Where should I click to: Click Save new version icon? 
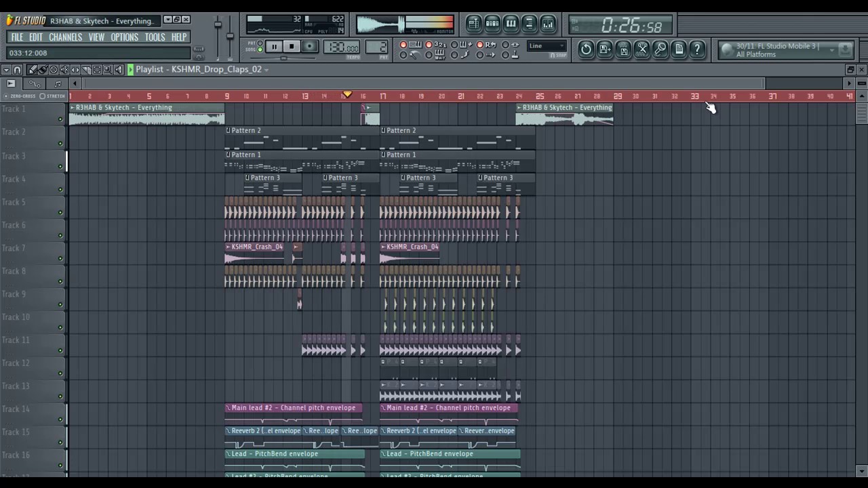pos(604,49)
